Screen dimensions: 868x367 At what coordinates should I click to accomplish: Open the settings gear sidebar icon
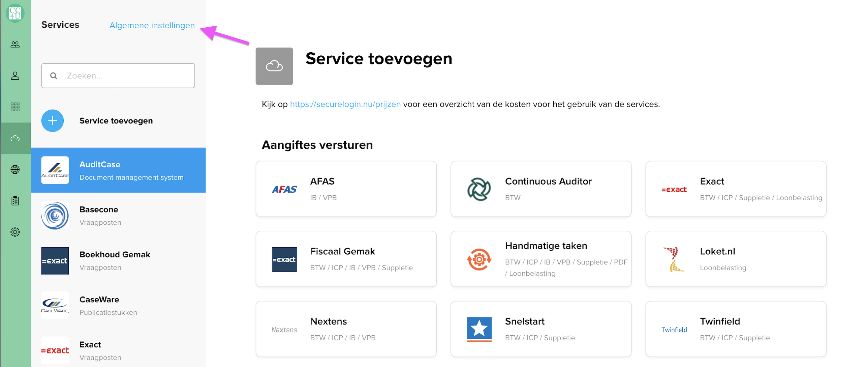coord(15,232)
